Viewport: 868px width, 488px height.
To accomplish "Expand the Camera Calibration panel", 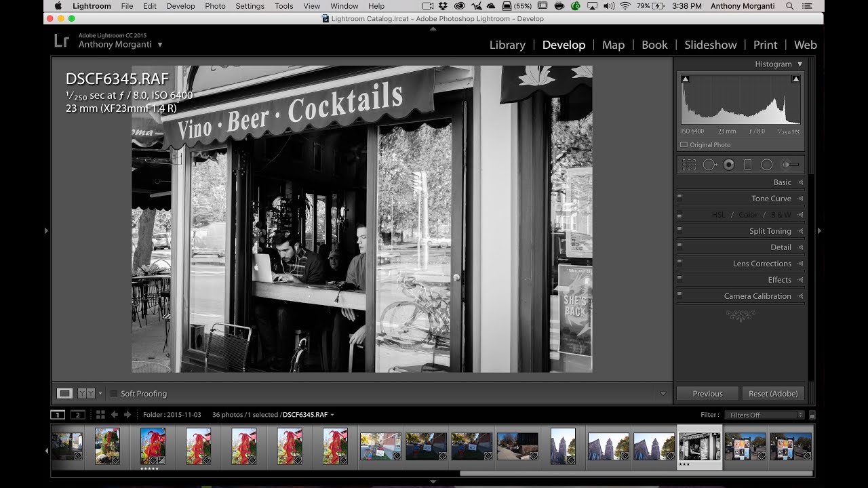I will 800,296.
